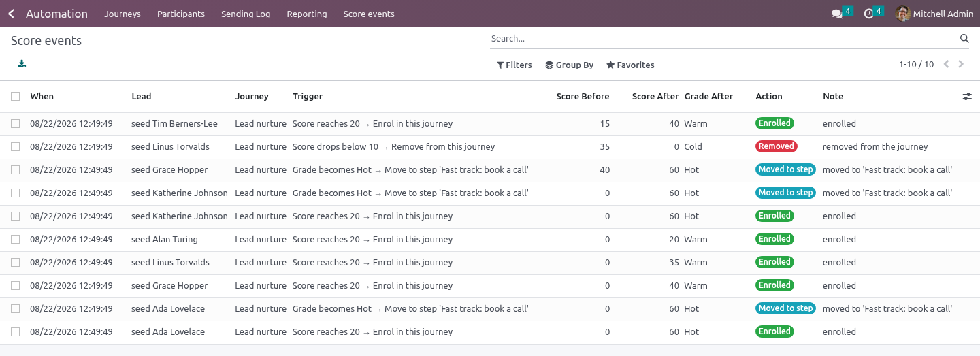Click Moved to step badge in Ada Lovelace row
980x356 pixels.
[x=785, y=308]
